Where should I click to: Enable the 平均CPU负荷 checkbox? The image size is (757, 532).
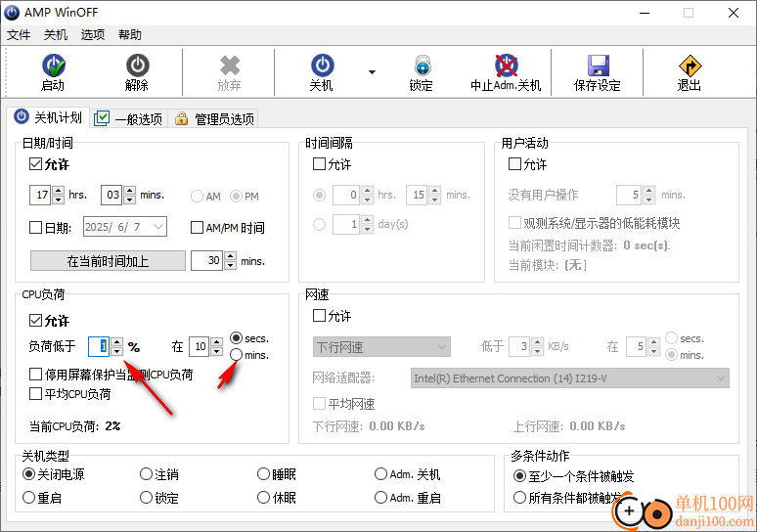[36, 394]
